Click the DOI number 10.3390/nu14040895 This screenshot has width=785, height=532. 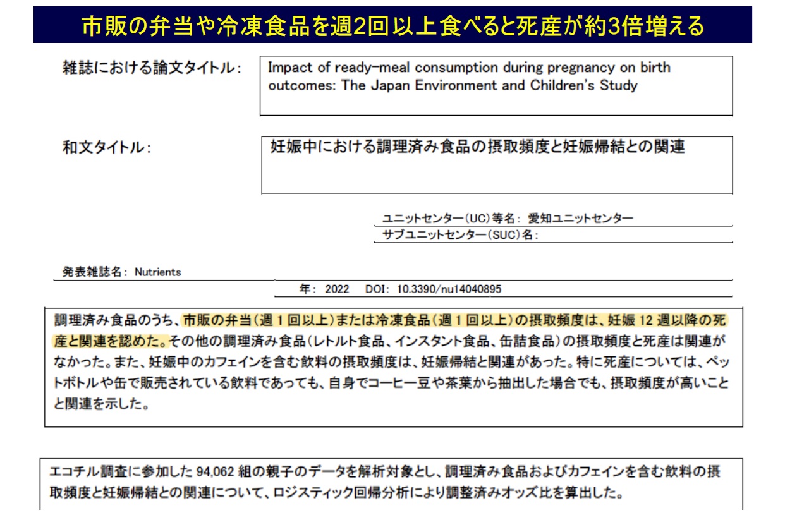[x=449, y=289]
